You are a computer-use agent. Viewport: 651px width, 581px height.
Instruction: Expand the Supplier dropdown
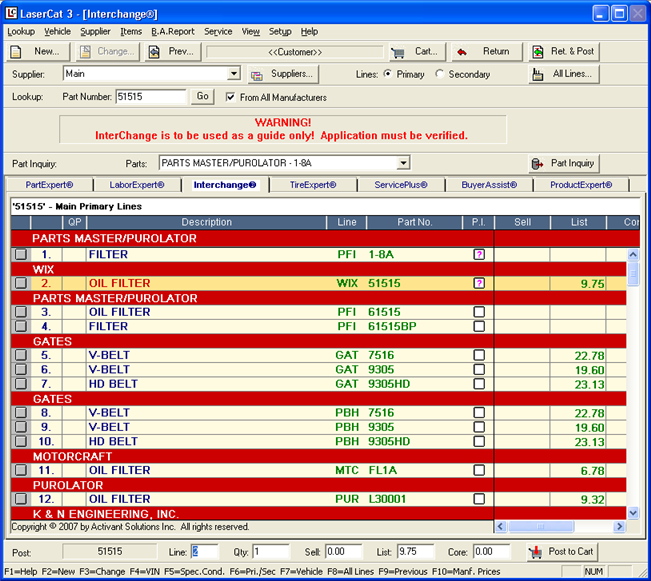(x=234, y=74)
